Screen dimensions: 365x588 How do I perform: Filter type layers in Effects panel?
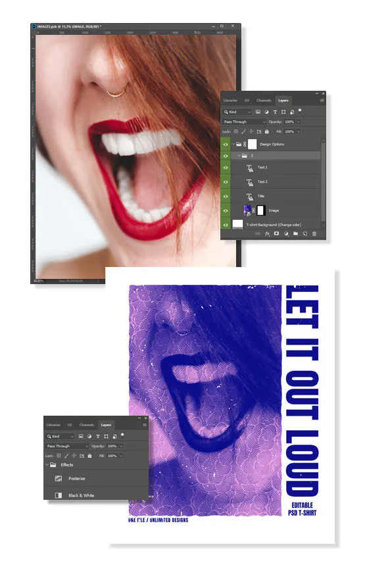pos(98,436)
